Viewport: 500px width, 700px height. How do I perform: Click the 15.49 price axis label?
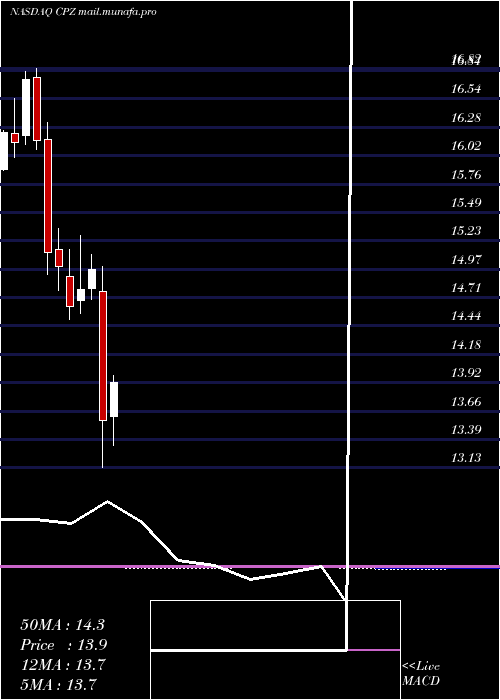(466, 203)
